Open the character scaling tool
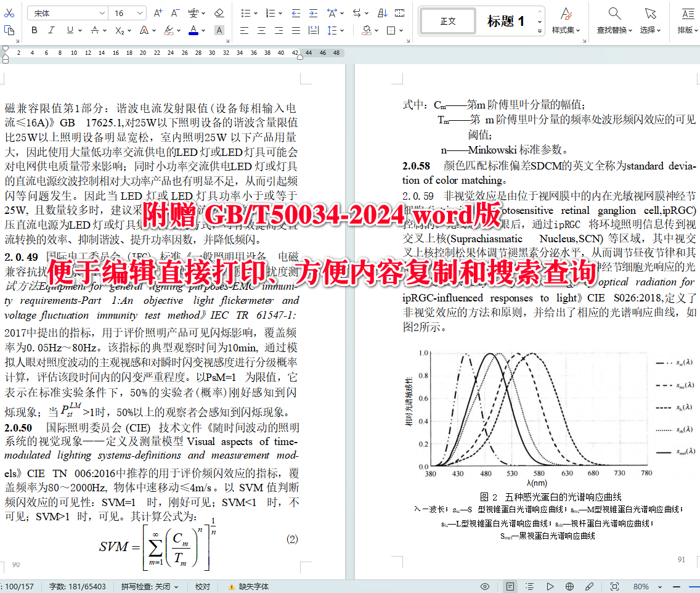 332,13
